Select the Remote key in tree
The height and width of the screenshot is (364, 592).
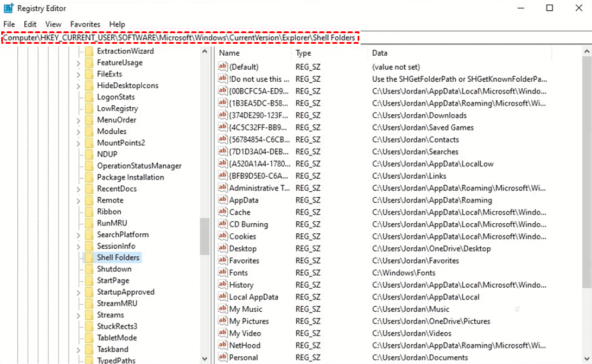tap(110, 200)
